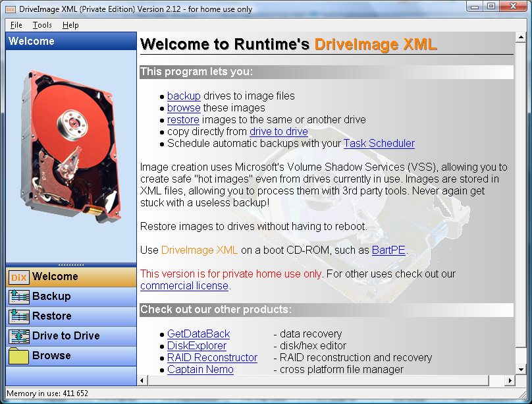The height and width of the screenshot is (404, 532).
Task: Open the File menu
Action: point(16,25)
